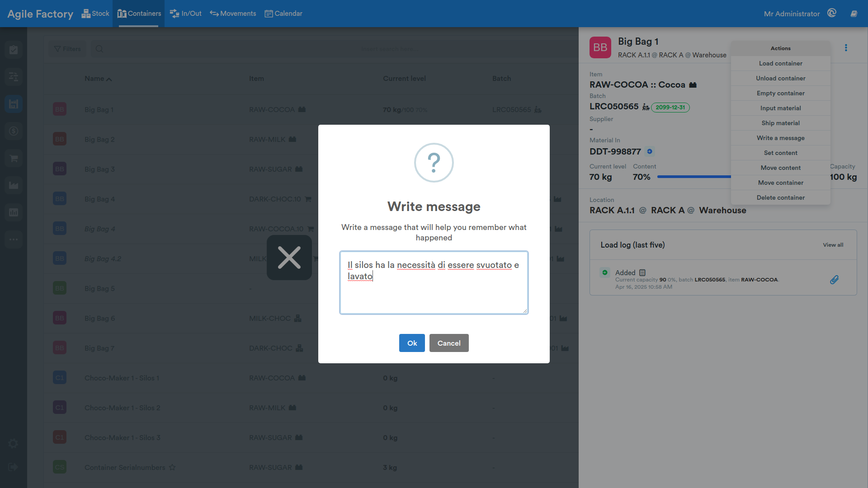Click the blue icon next to DDT-998877

point(650,151)
